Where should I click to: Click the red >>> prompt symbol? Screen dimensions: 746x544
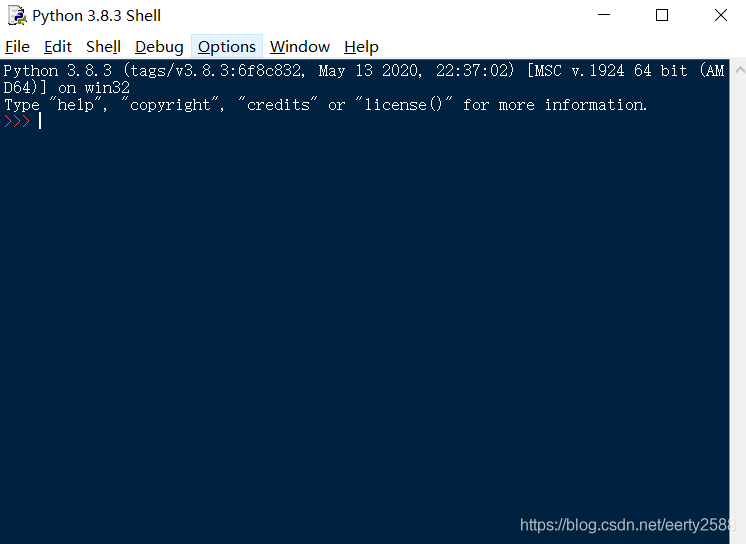point(17,121)
